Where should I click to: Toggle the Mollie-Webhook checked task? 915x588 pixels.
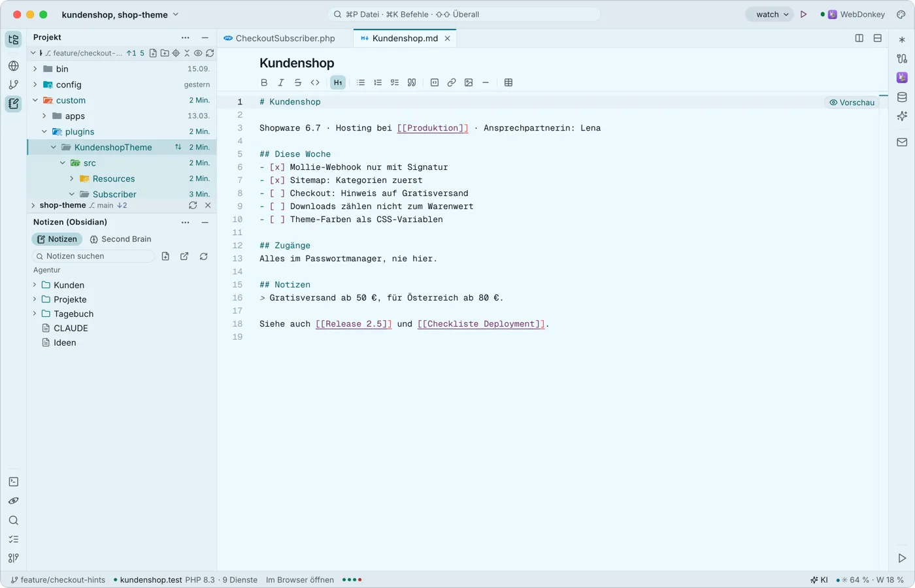pyautogui.click(x=278, y=167)
